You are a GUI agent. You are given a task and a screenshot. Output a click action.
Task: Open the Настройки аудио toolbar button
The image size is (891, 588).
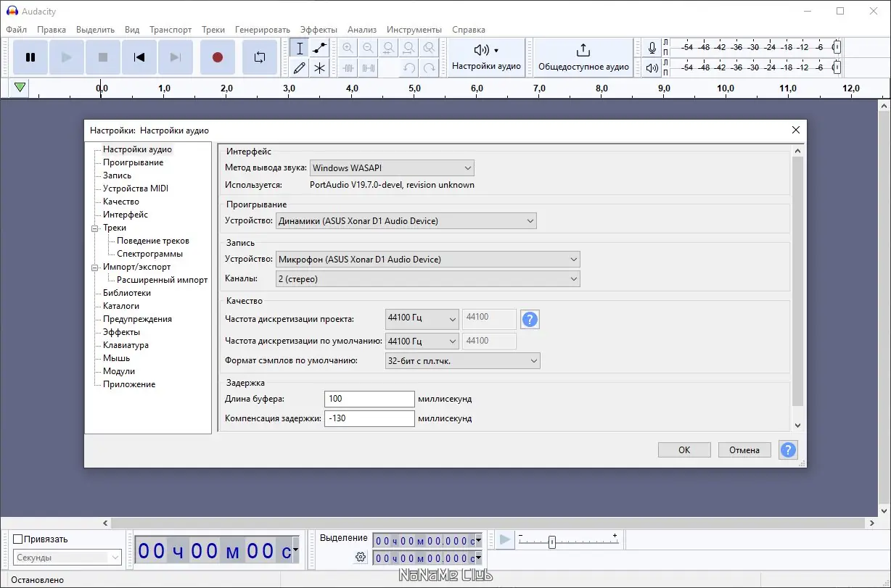pos(486,57)
